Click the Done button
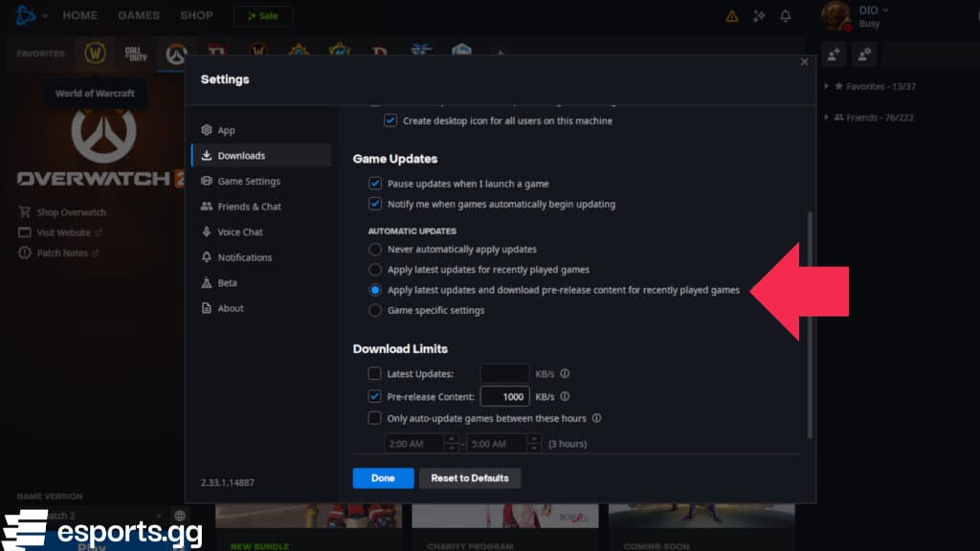The width and height of the screenshot is (980, 551). point(383,477)
